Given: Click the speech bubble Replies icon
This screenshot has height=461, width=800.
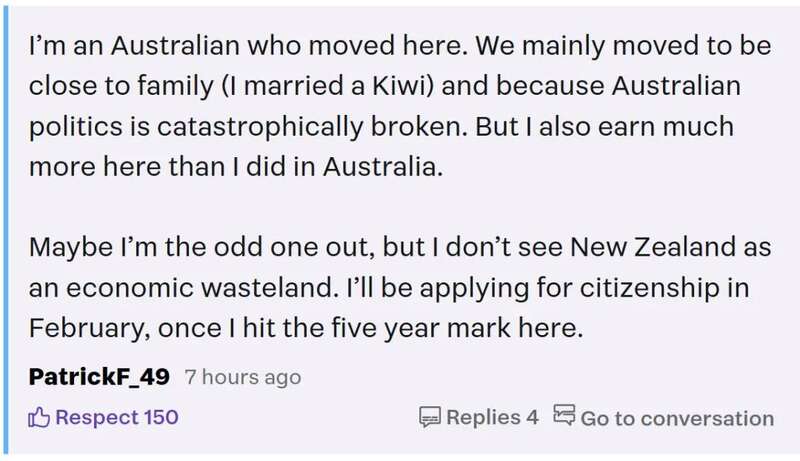Looking at the screenshot, I should tap(430, 417).
